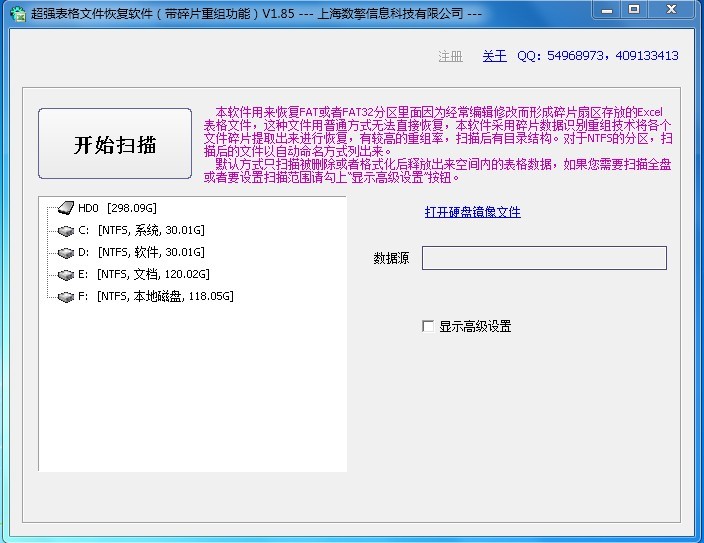
Task: Click the application icon in title bar
Action: pyautogui.click(x=17, y=13)
